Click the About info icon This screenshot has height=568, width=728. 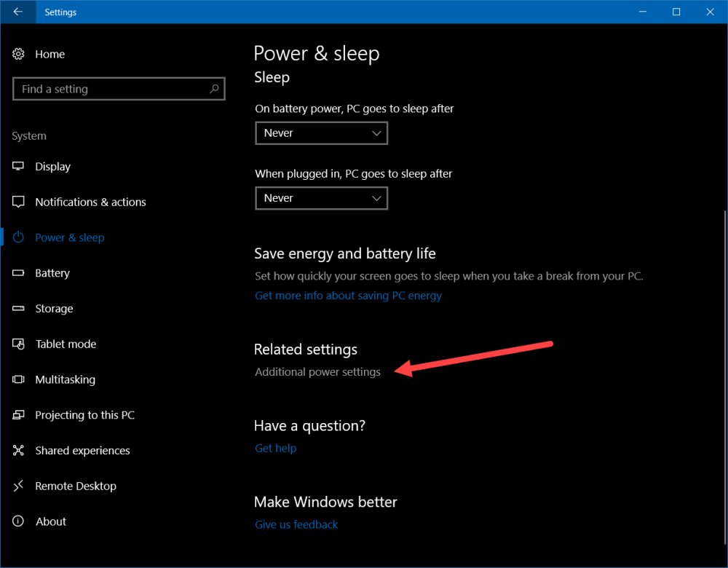coord(18,521)
